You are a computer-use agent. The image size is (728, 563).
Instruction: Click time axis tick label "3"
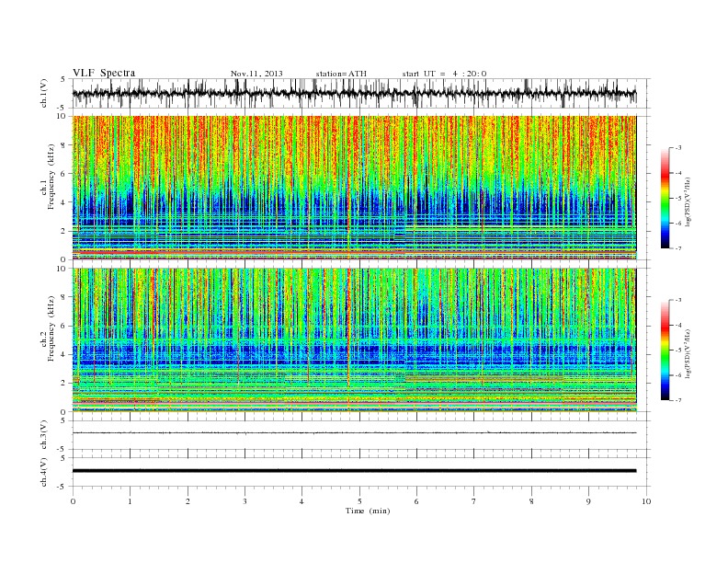click(245, 501)
